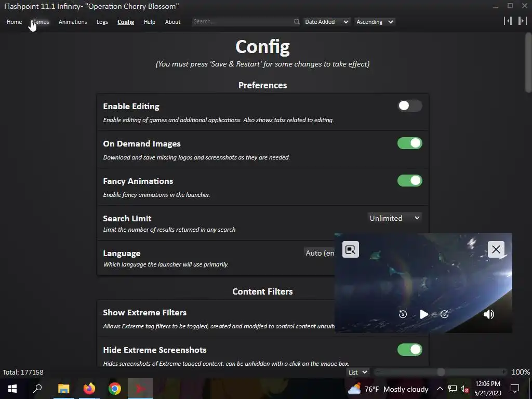The height and width of the screenshot is (399, 532).
Task: Open the Games tab
Action: click(41, 22)
